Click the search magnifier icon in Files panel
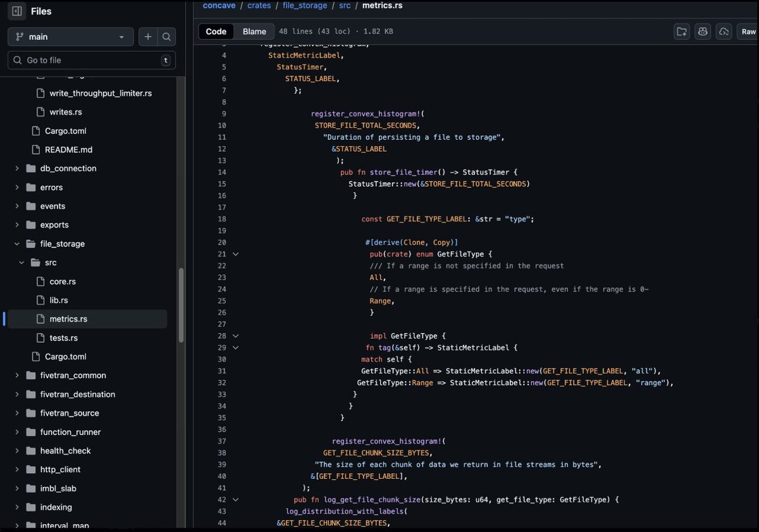This screenshot has width=759, height=532. coord(166,37)
